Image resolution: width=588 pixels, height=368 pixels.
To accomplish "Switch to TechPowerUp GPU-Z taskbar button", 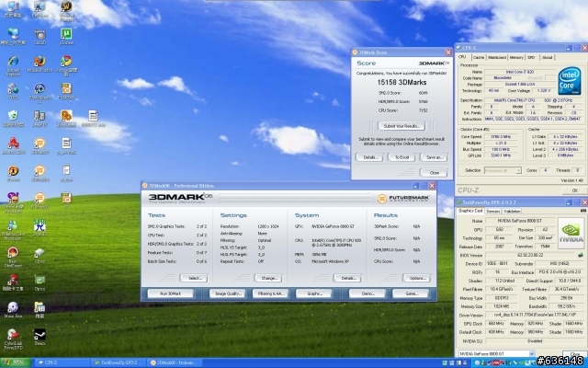I will tap(119, 362).
